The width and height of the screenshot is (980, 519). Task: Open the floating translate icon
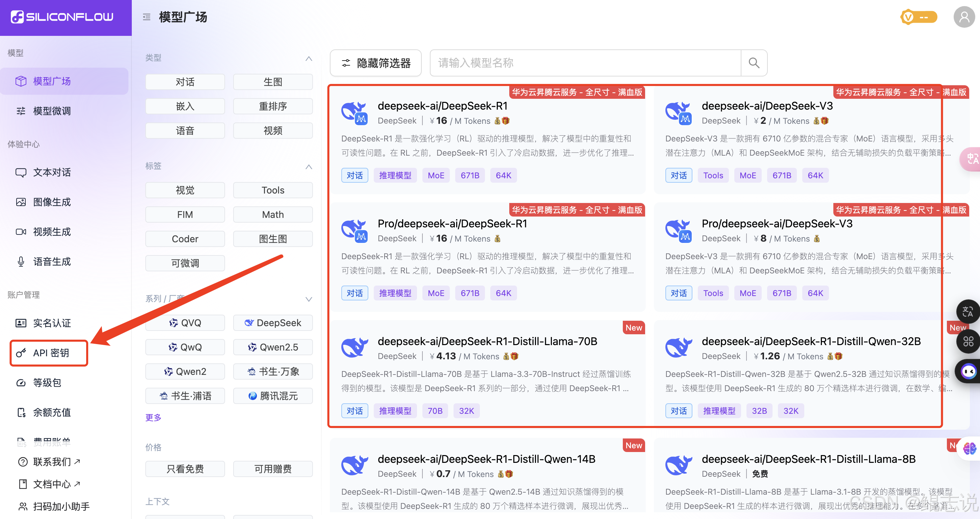click(x=967, y=312)
